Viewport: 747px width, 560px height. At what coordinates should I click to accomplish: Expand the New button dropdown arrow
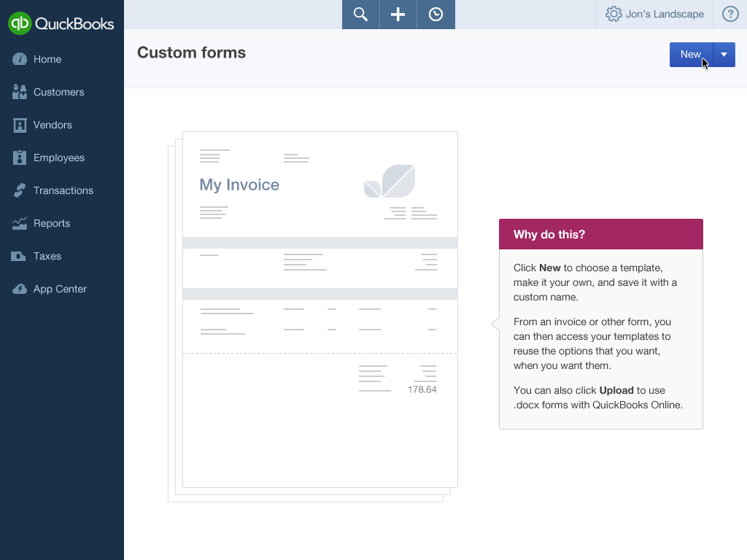coord(724,55)
